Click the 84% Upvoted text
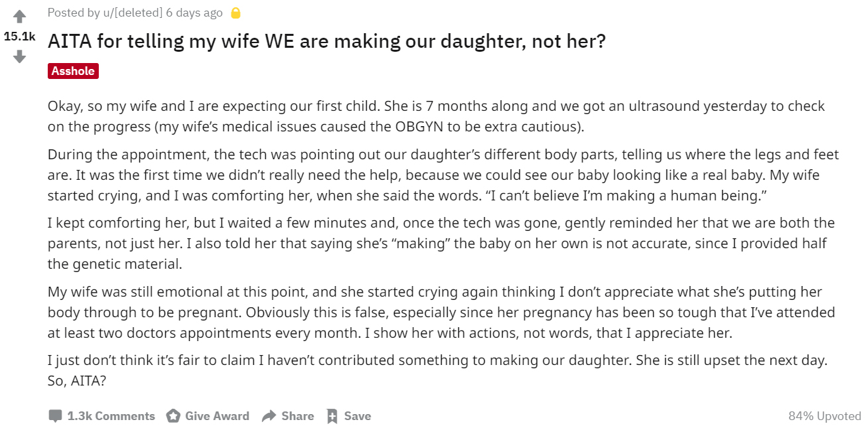Viewport: 868px width, 434px height. pos(824,416)
